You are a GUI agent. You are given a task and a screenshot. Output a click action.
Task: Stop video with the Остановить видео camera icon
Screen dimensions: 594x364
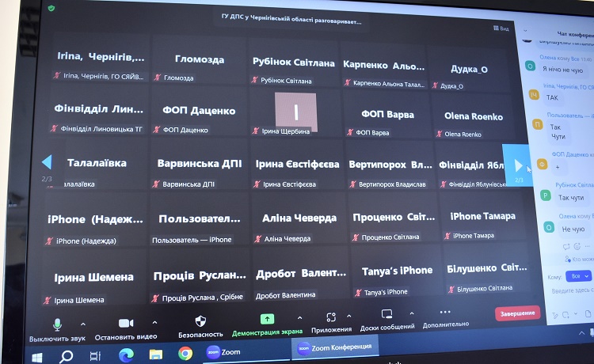click(126, 323)
